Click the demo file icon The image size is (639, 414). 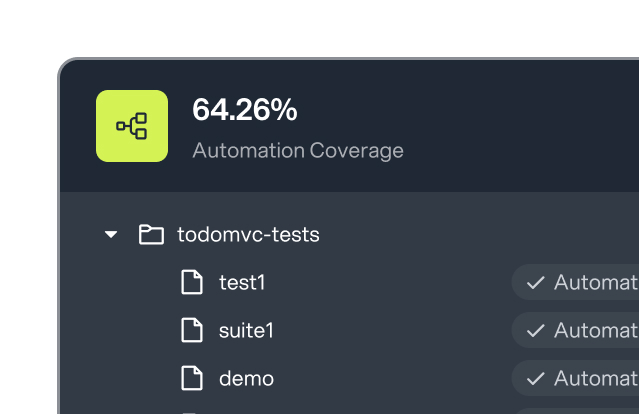click(192, 378)
